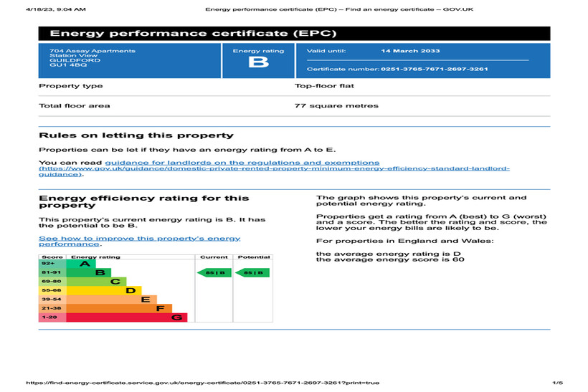Select the Potential rating arrow marker

252,272
